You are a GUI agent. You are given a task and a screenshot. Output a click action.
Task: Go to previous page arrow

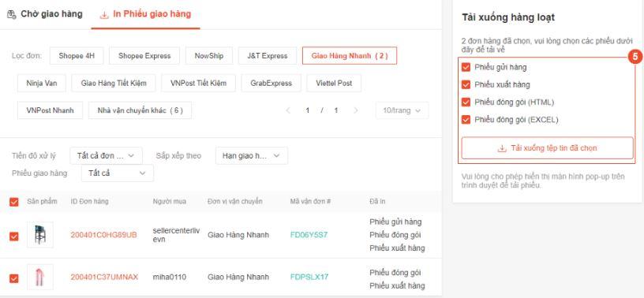(x=288, y=110)
